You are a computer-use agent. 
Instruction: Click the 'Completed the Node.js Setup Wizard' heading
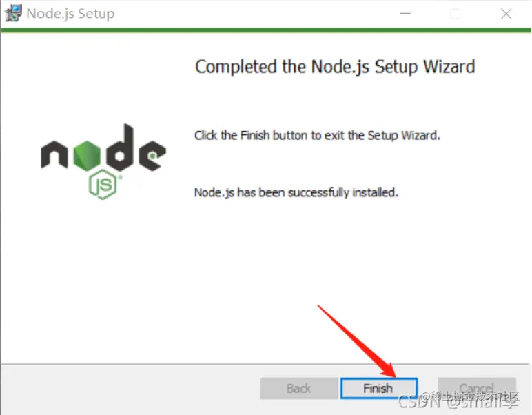[335, 66]
